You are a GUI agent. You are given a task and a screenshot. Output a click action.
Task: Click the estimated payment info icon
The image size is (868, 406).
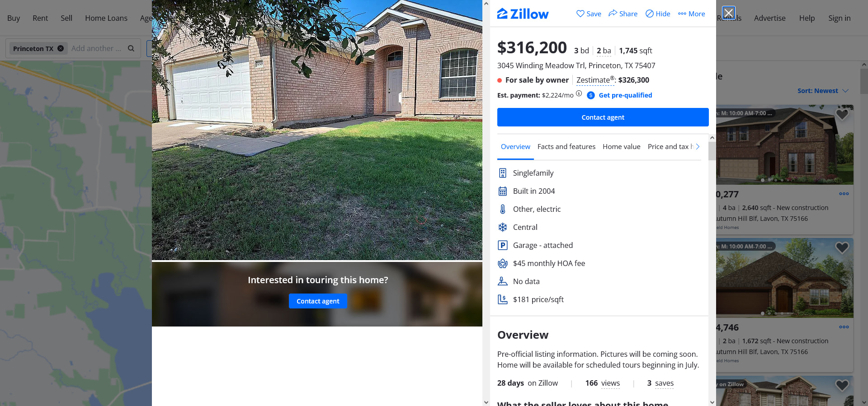click(x=579, y=93)
